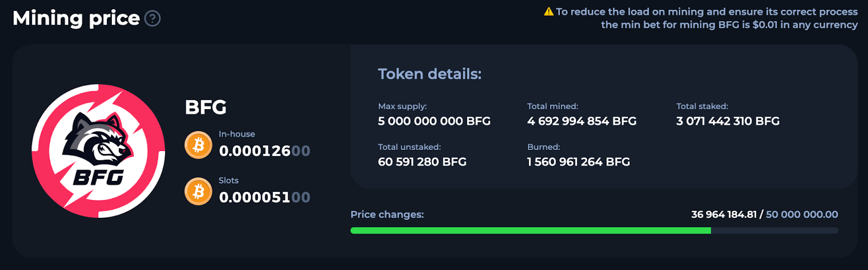Click the large BFG raccoon logo
Image resolution: width=868 pixels, height=270 pixels.
point(98,151)
